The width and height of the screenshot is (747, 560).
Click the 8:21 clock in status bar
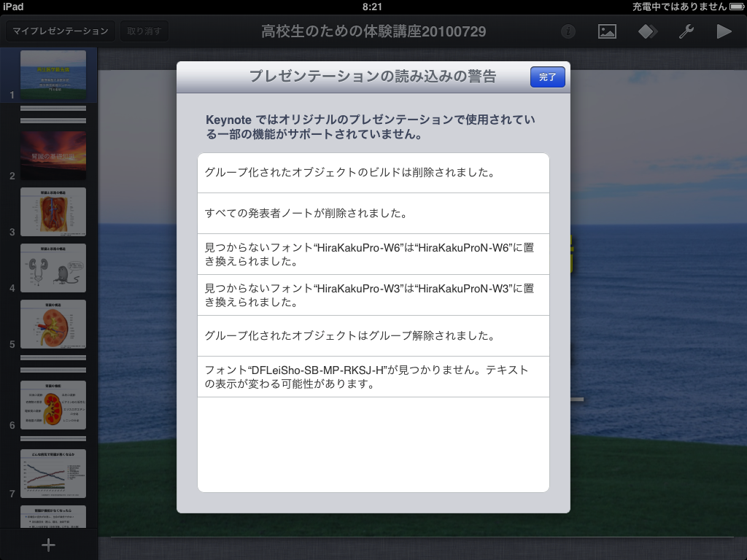[x=372, y=7]
